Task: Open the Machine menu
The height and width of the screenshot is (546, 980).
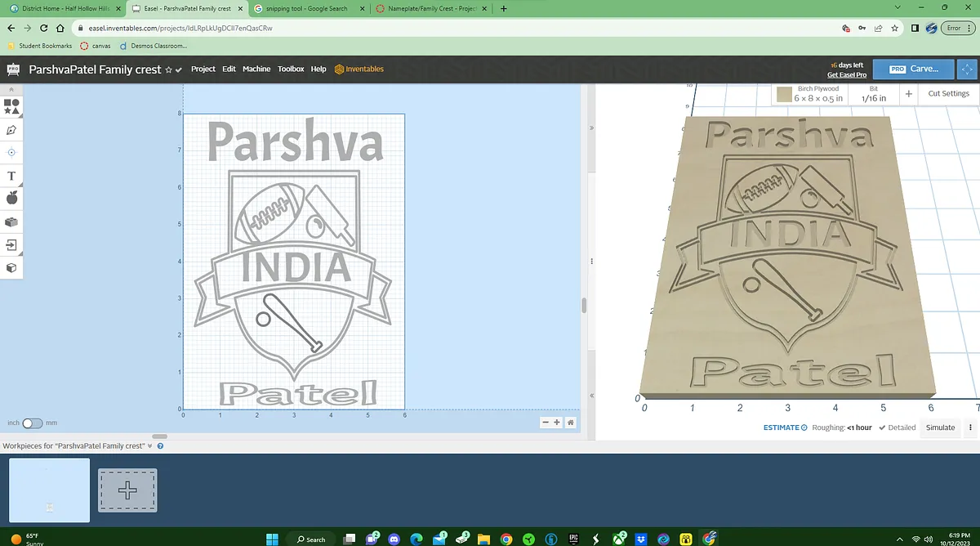Action: pyautogui.click(x=256, y=69)
